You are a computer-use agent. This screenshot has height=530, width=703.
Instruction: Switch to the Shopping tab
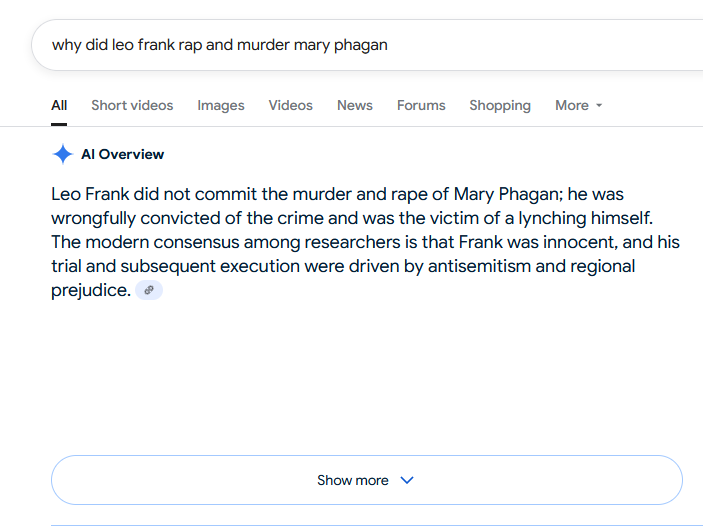coord(500,105)
